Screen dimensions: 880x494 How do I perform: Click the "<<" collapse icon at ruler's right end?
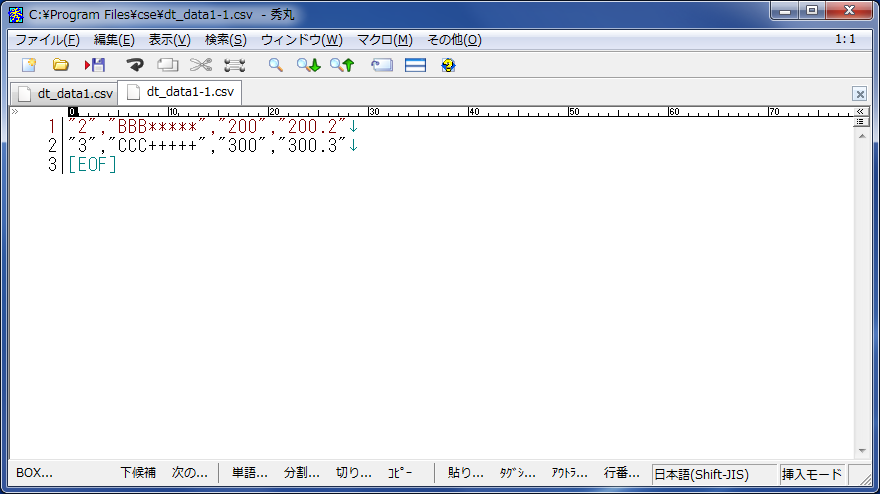coord(860,112)
